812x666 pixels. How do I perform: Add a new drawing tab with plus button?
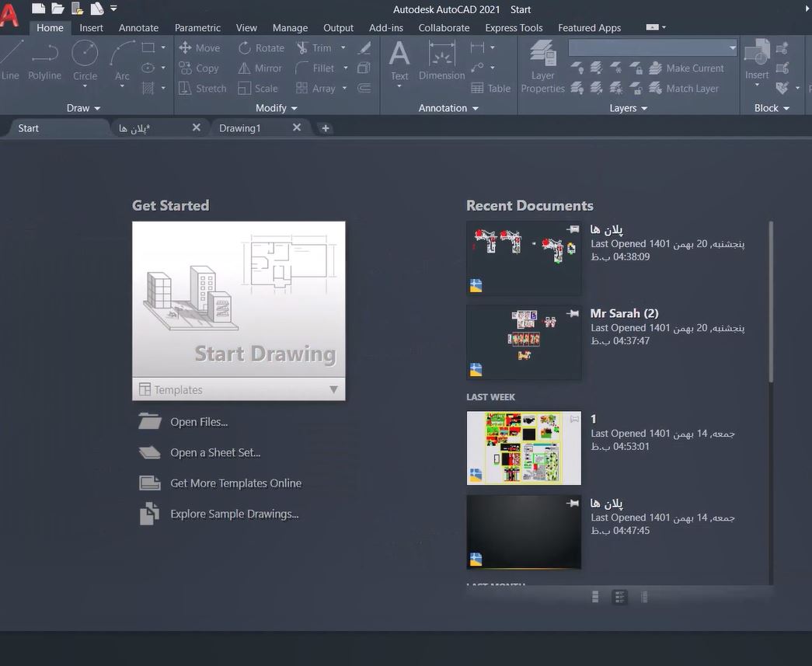pyautogui.click(x=326, y=128)
